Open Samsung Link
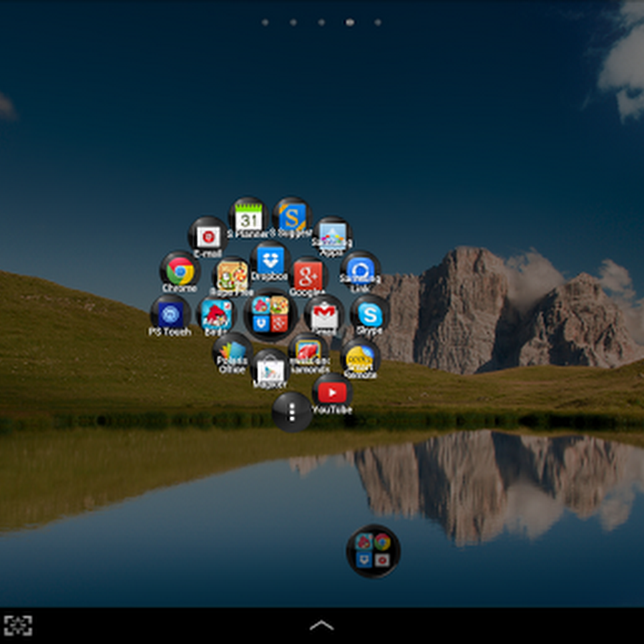644x644 pixels. tap(360, 271)
